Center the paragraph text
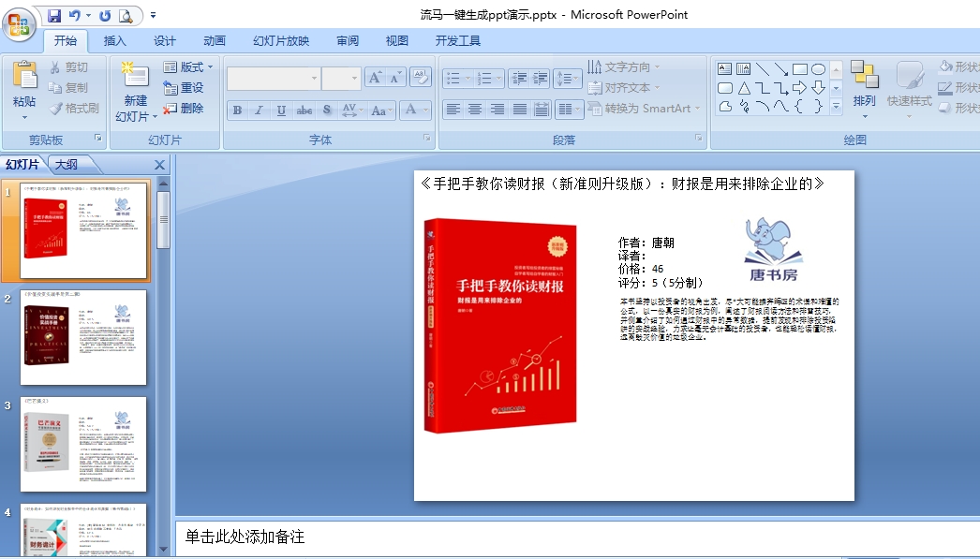This screenshot has height=559, width=980. point(475,110)
